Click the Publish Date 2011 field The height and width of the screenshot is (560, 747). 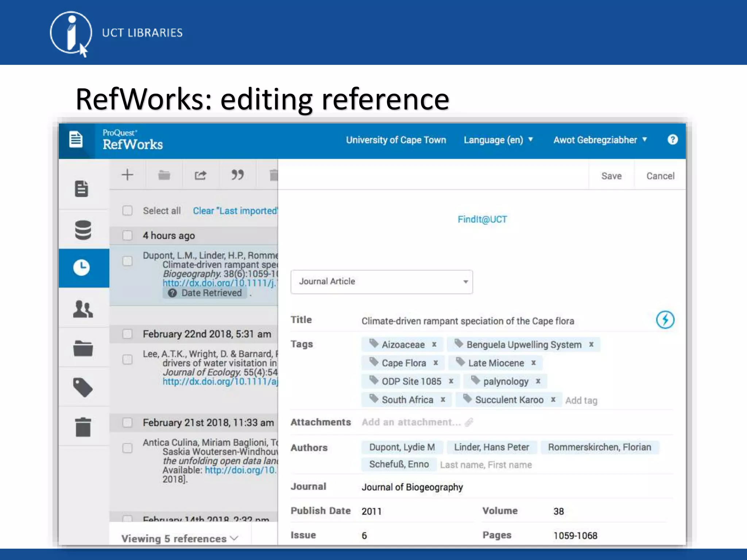point(371,512)
